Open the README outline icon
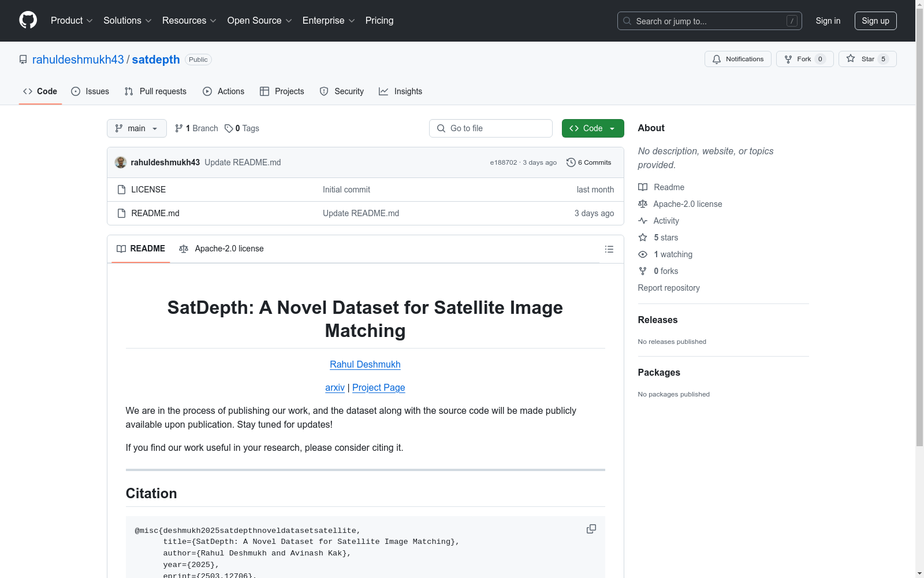The image size is (924, 578). pos(609,249)
